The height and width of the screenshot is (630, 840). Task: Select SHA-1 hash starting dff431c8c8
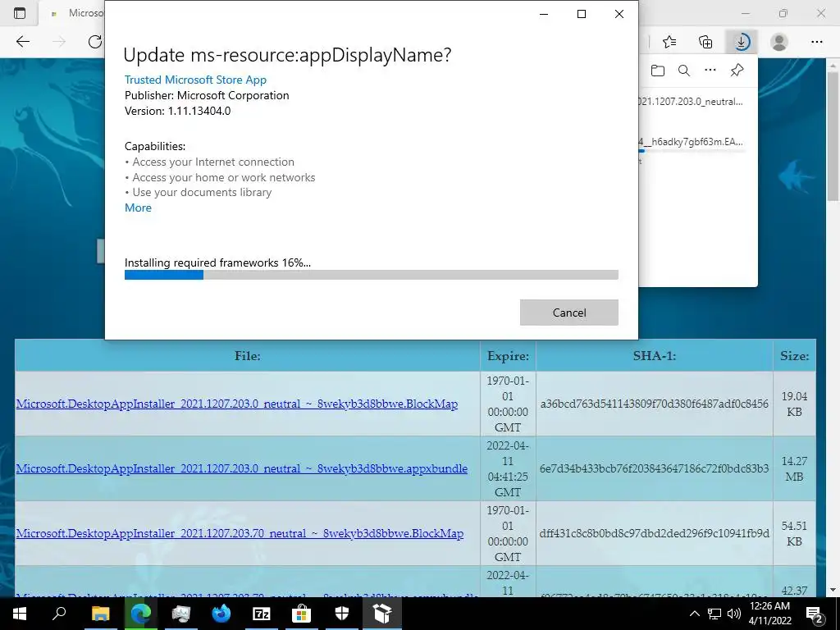[x=654, y=533]
